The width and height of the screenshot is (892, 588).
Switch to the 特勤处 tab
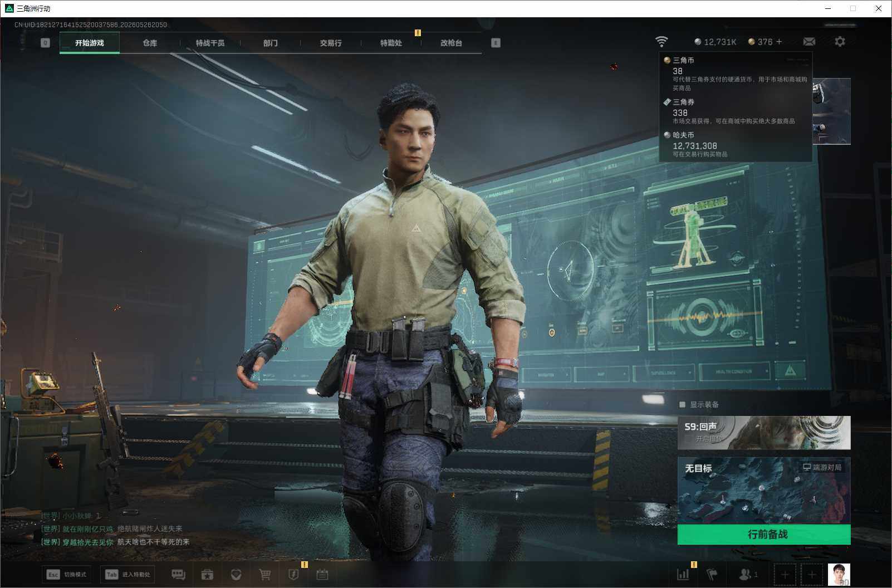click(391, 43)
